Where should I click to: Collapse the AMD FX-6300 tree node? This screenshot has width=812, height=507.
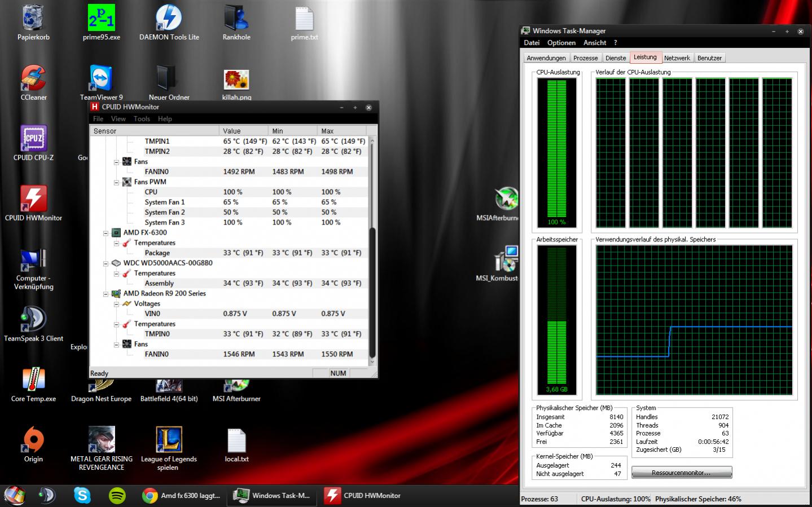click(x=106, y=233)
